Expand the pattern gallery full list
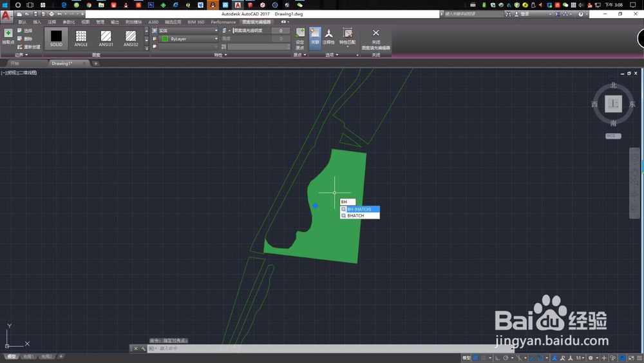This screenshot has height=363, width=644. coord(147,48)
